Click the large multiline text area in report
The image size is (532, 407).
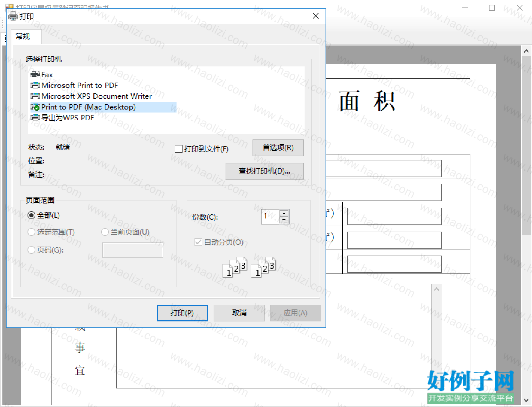click(x=273, y=358)
